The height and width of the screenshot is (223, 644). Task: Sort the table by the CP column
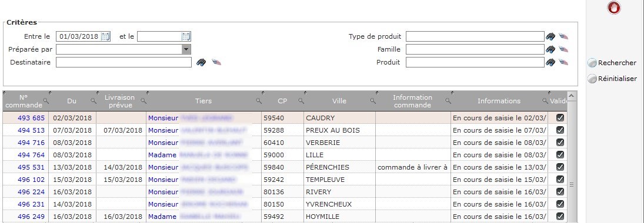282,101
